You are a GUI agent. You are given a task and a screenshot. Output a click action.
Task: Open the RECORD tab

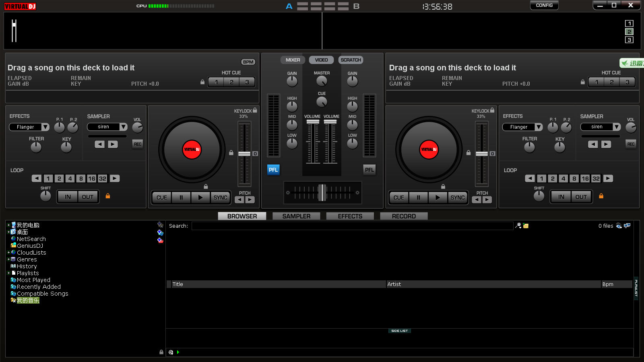click(x=404, y=216)
